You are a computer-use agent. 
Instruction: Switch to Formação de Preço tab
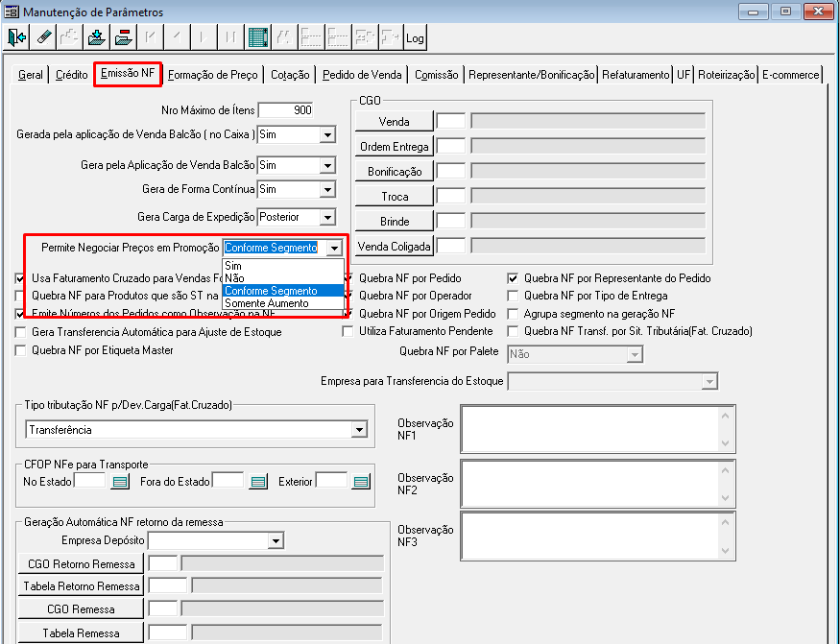[213, 75]
